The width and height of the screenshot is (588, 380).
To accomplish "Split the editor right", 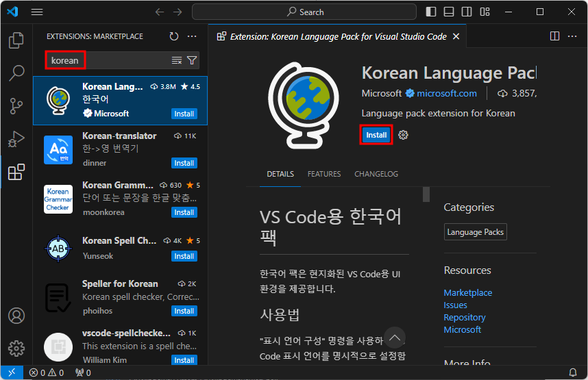I will point(554,36).
